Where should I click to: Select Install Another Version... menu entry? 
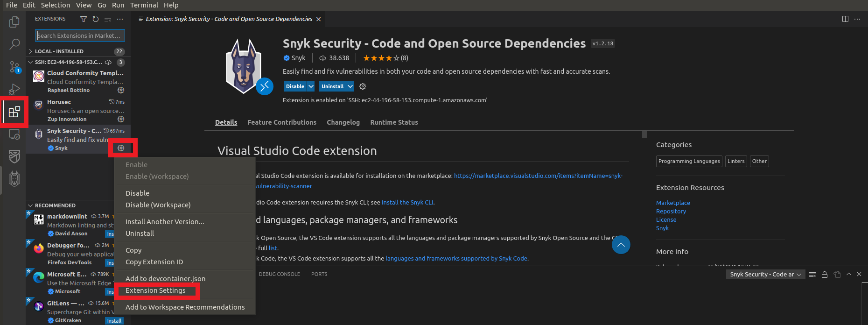(185, 222)
